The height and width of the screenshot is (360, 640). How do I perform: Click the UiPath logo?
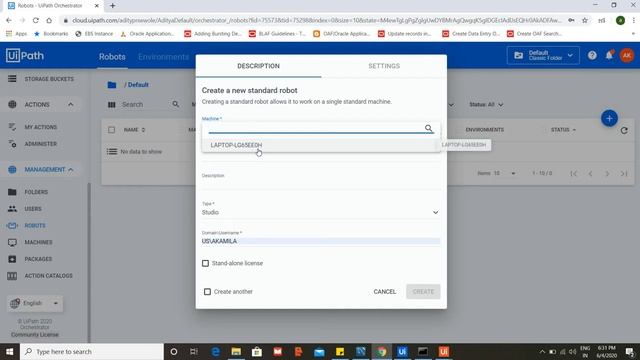coord(24,56)
